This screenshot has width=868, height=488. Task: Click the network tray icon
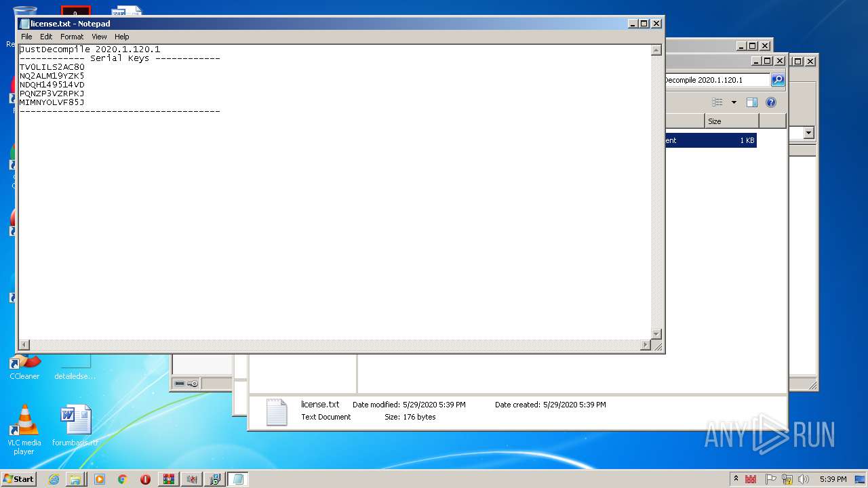[787, 479]
